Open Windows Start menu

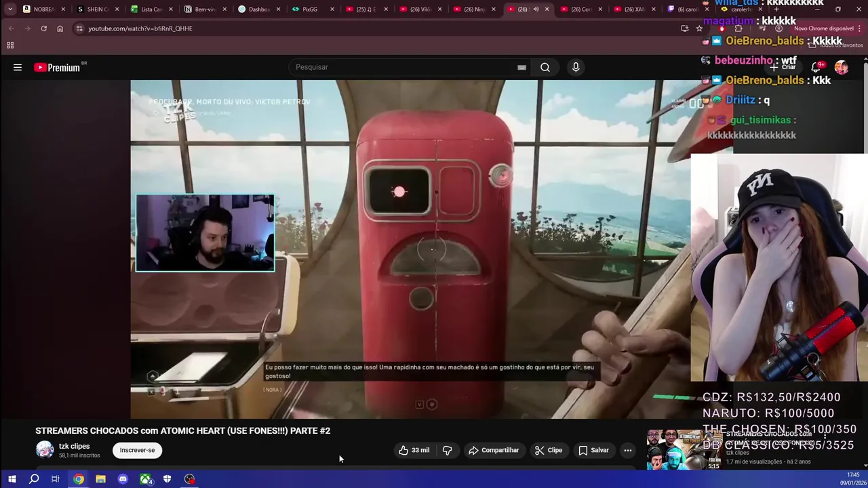[x=12, y=479]
